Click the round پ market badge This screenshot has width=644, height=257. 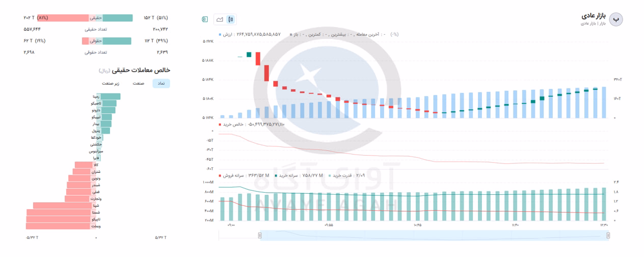pos(616,19)
